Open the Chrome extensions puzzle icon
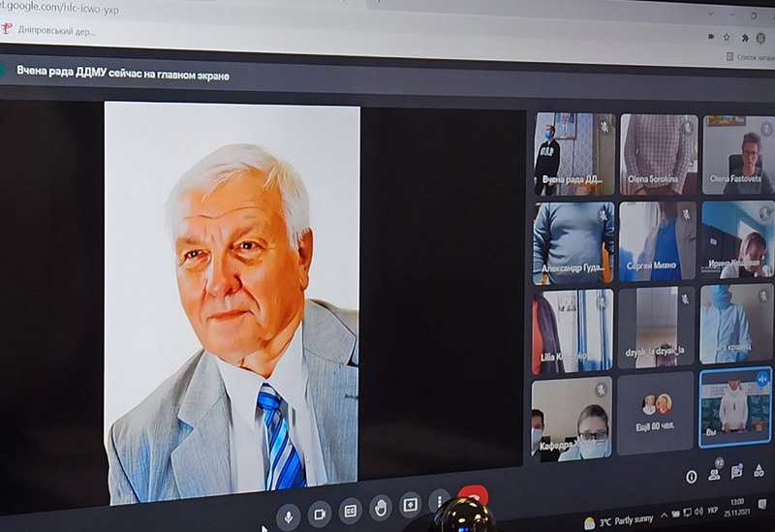This screenshot has width=775, height=532. 745,38
